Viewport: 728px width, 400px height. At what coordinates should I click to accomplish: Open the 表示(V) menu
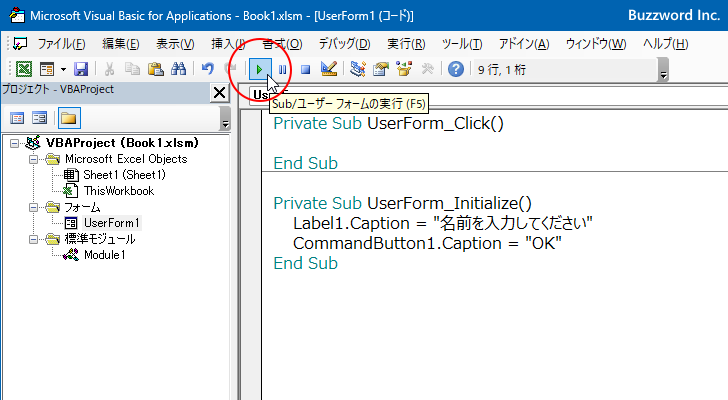click(x=175, y=44)
